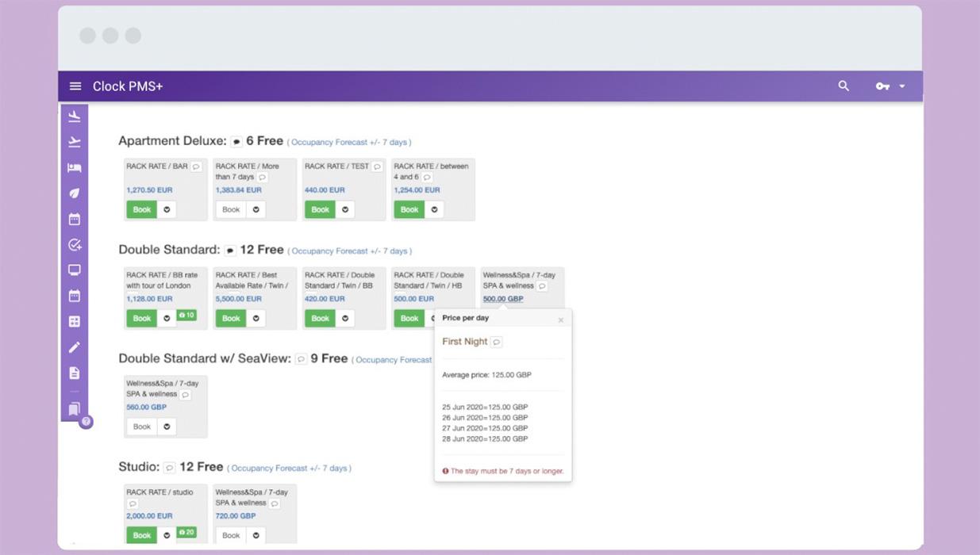Viewport: 980px width, 555px height.
Task: Click comment icon after 'than 7 days'
Action: [x=263, y=178]
